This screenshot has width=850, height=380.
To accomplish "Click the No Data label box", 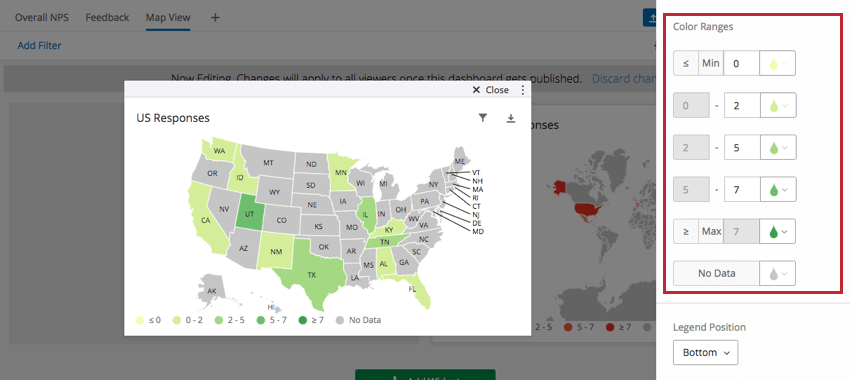I will point(717,273).
